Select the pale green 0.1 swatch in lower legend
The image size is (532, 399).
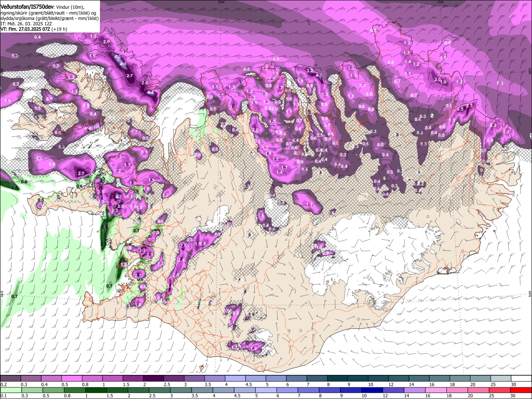click(x=10, y=390)
